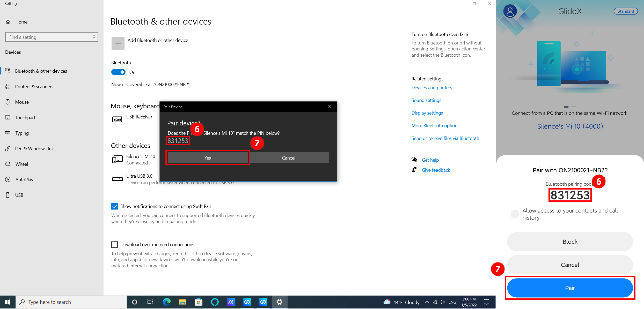This screenshot has height=309, width=644.
Task: Turn off the Bluetooth toggle
Action: coord(118,72)
